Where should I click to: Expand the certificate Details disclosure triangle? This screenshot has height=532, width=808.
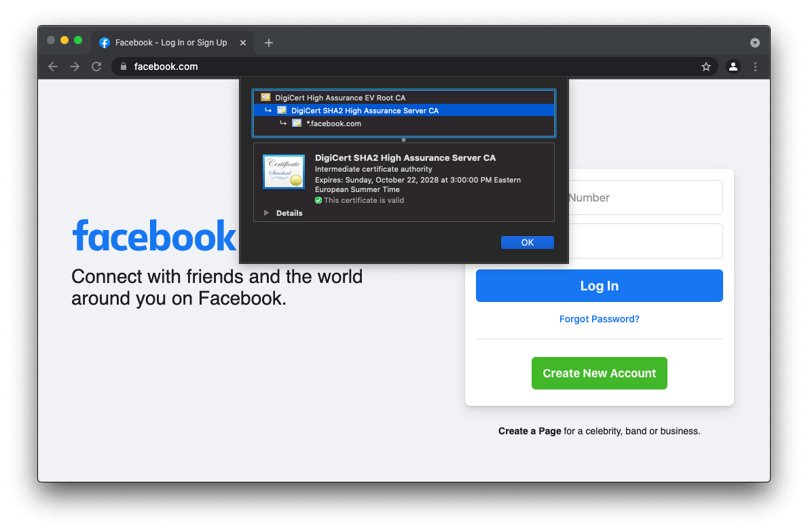[x=267, y=213]
